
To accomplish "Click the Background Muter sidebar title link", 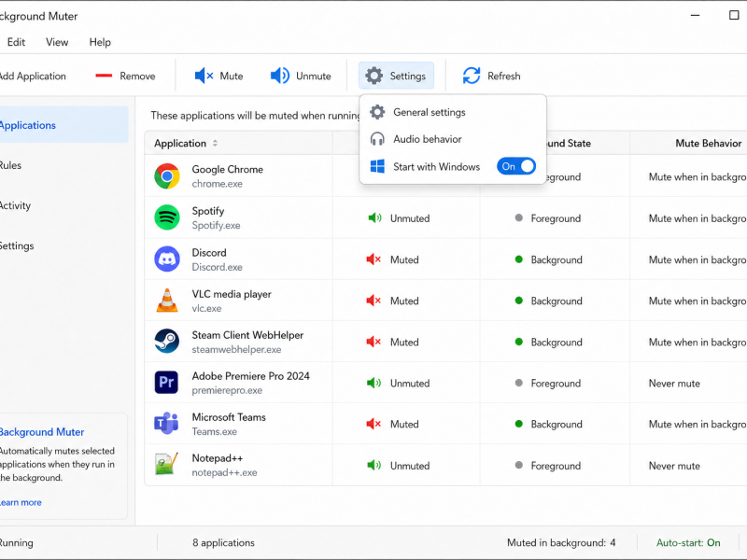I will pyautogui.click(x=41, y=432).
